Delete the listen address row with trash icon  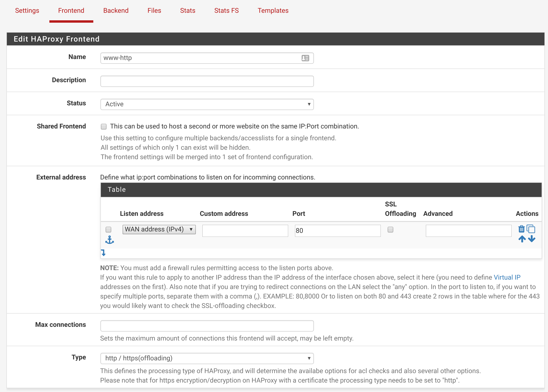(521, 229)
